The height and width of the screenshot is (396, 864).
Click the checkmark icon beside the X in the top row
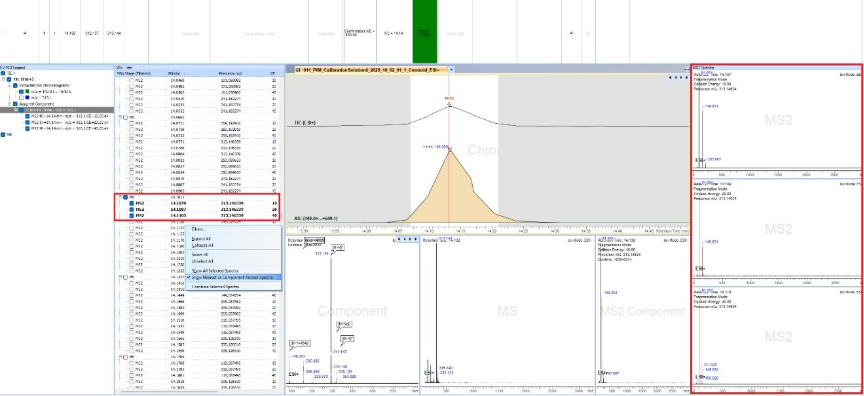tap(571, 33)
